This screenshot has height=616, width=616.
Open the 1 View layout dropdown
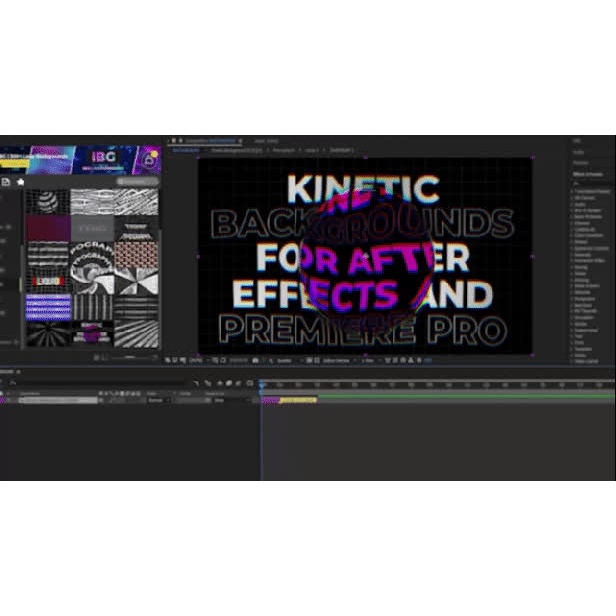pos(371,360)
